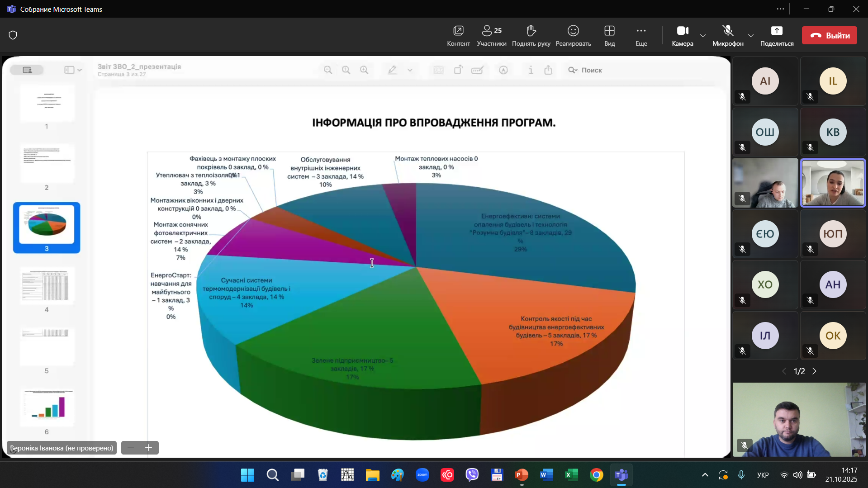868x488 pixels.
Task: Toggle the camera on or off
Action: point(682,31)
